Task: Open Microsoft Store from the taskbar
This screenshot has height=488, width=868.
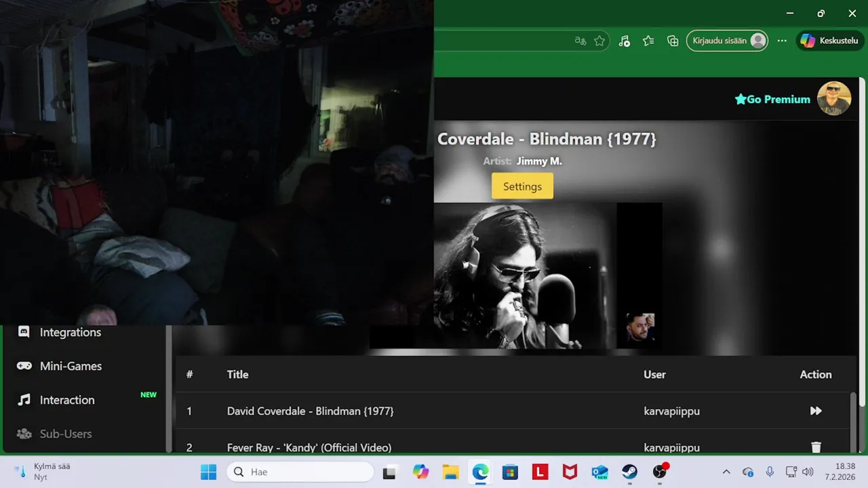Action: point(510,472)
